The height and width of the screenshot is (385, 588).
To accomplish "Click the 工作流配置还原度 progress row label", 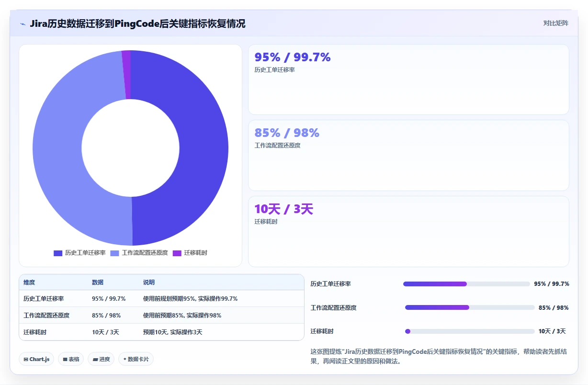I will click(x=333, y=307).
